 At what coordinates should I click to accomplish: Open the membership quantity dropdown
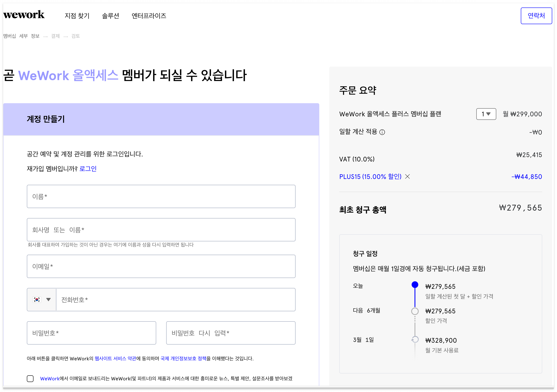tap(486, 114)
